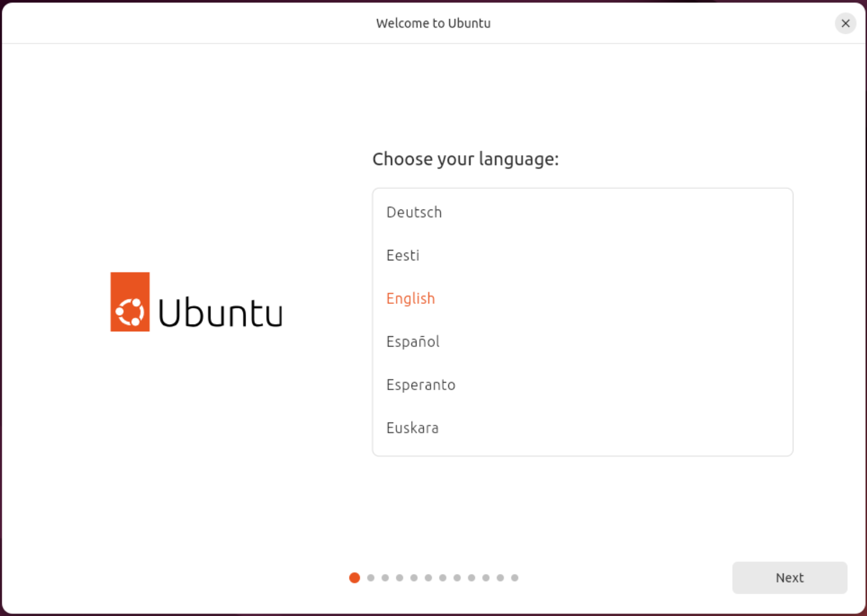Click the last page indicator dot
Image resolution: width=867 pixels, height=616 pixels.
coord(514,578)
